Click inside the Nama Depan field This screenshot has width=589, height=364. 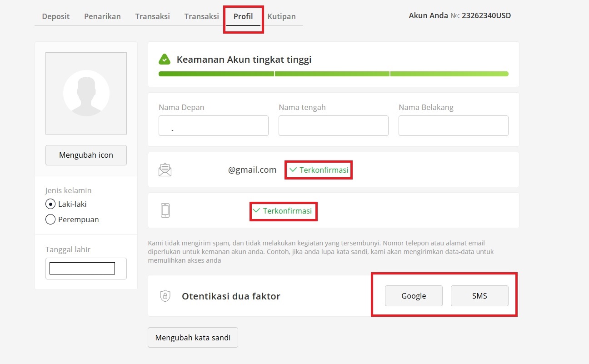(x=213, y=125)
